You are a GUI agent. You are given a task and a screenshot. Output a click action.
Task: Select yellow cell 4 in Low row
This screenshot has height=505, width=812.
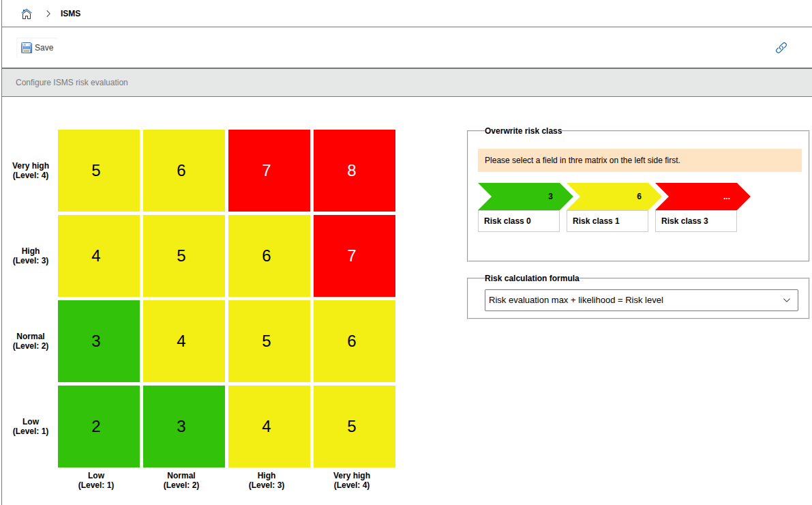click(x=267, y=427)
